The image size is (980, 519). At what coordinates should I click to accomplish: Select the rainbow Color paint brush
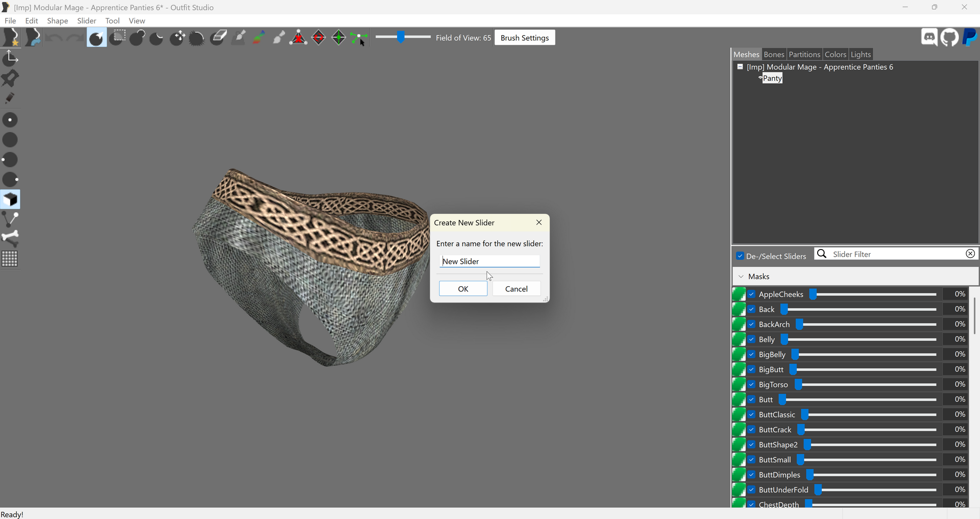[259, 38]
